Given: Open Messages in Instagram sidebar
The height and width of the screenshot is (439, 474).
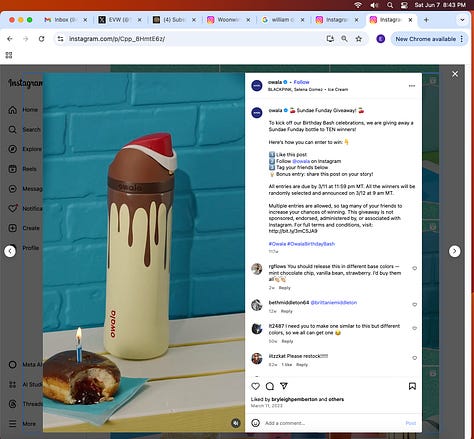Looking at the screenshot, I should tap(25, 189).
